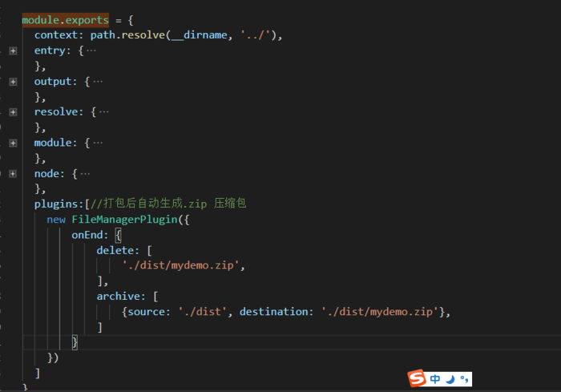This screenshot has width=561, height=392.
Task: Click on the context: path.resolve line
Action: click(x=159, y=35)
